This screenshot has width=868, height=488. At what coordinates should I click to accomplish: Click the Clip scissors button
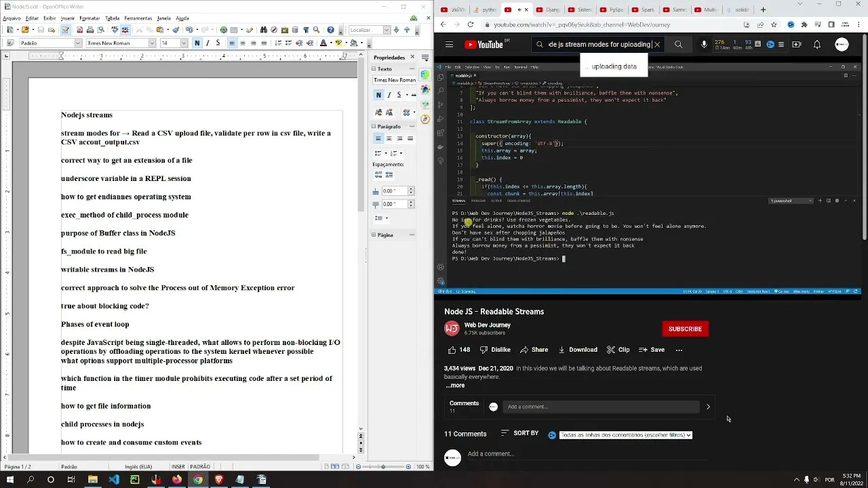[x=618, y=350]
